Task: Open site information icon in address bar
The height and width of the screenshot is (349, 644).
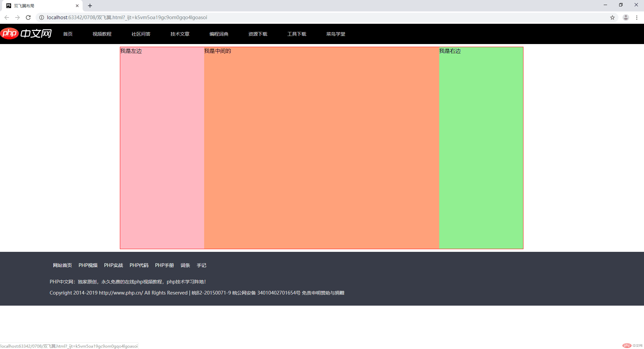Action: (42, 17)
